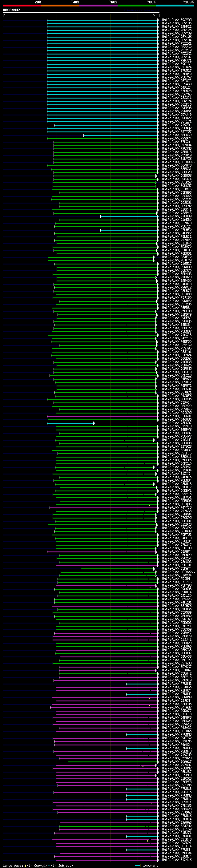Select the UniRef100_B7KXA4 label
The image size is (197, 868).
pyautogui.click(x=177, y=142)
